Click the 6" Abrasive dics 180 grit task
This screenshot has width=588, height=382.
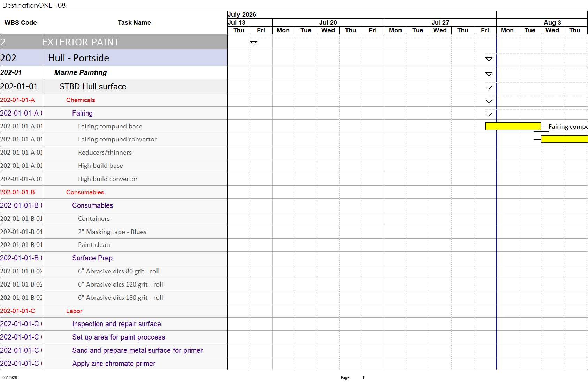121,298
